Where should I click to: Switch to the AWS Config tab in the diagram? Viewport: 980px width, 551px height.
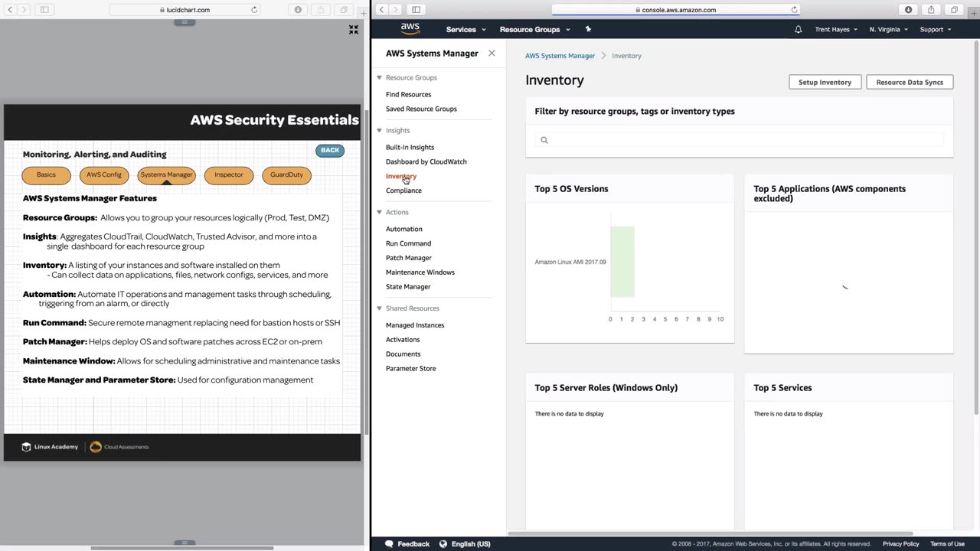pos(104,175)
